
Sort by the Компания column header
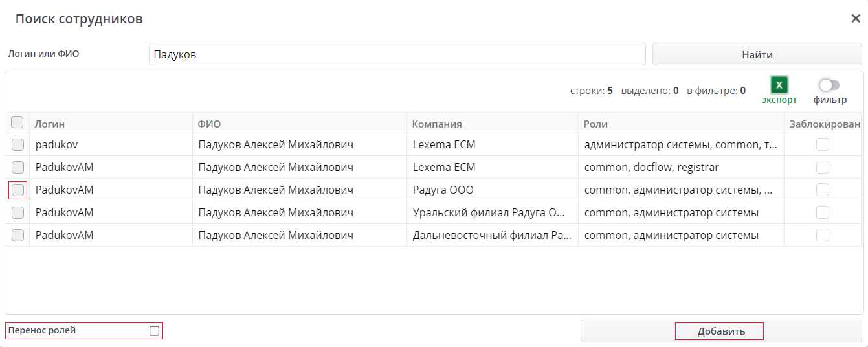tap(437, 124)
